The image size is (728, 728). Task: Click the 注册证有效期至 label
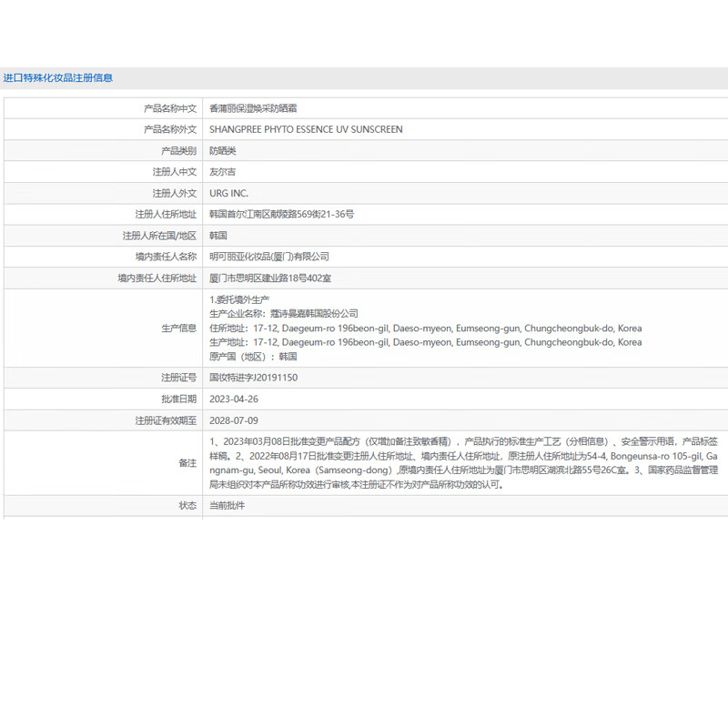[166, 420]
